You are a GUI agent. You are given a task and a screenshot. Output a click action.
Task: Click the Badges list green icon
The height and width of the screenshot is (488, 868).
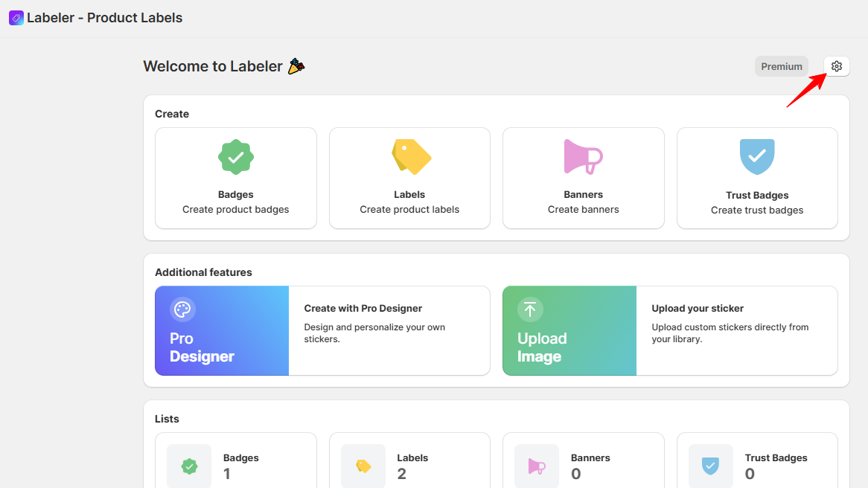pyautogui.click(x=189, y=466)
